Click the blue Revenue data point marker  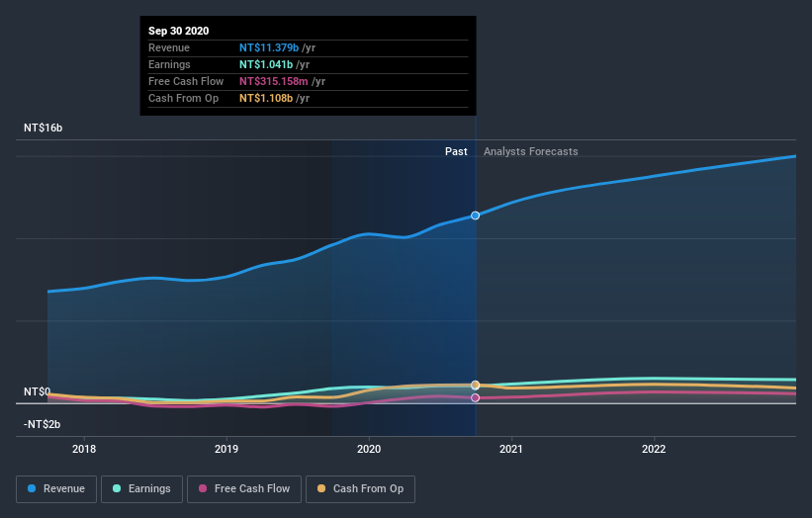point(475,216)
